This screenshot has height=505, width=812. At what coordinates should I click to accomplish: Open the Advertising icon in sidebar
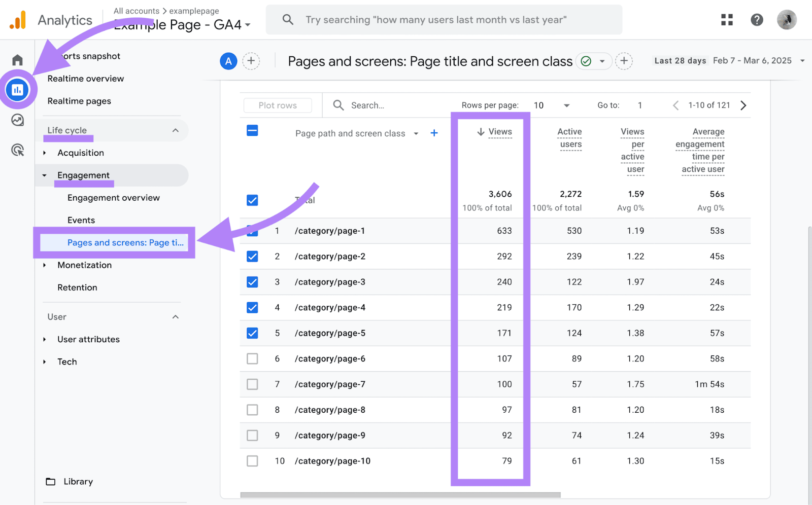click(18, 150)
